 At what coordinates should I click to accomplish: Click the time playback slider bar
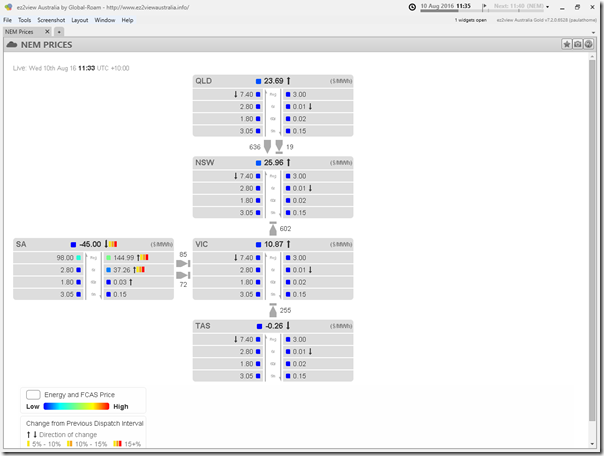pyautogui.click(x=482, y=11)
